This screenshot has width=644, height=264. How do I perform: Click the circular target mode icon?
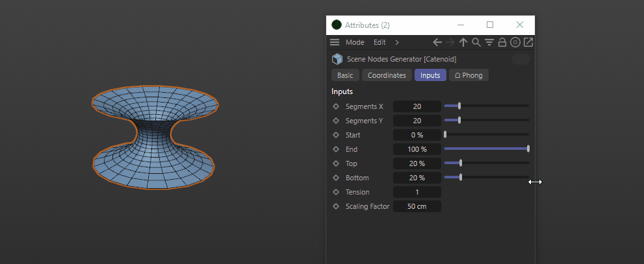point(515,42)
